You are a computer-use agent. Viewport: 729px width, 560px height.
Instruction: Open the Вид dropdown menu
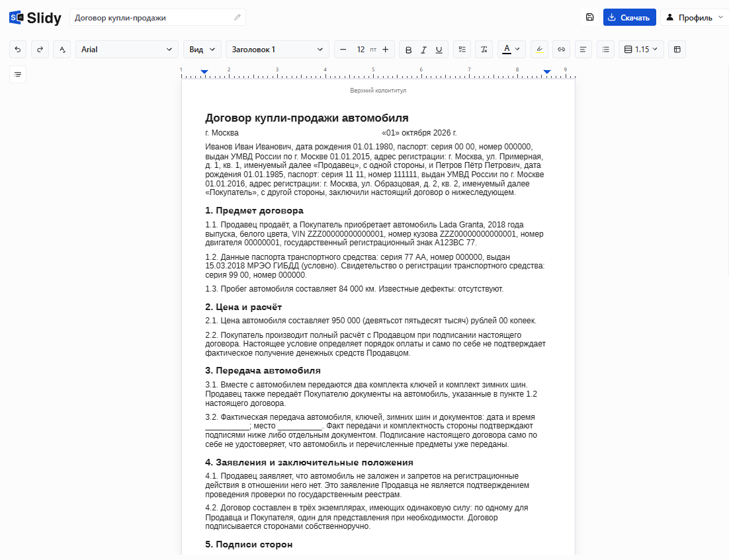tap(202, 50)
